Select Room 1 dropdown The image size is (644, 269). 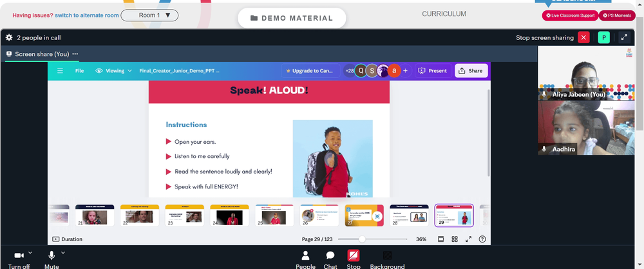point(149,15)
